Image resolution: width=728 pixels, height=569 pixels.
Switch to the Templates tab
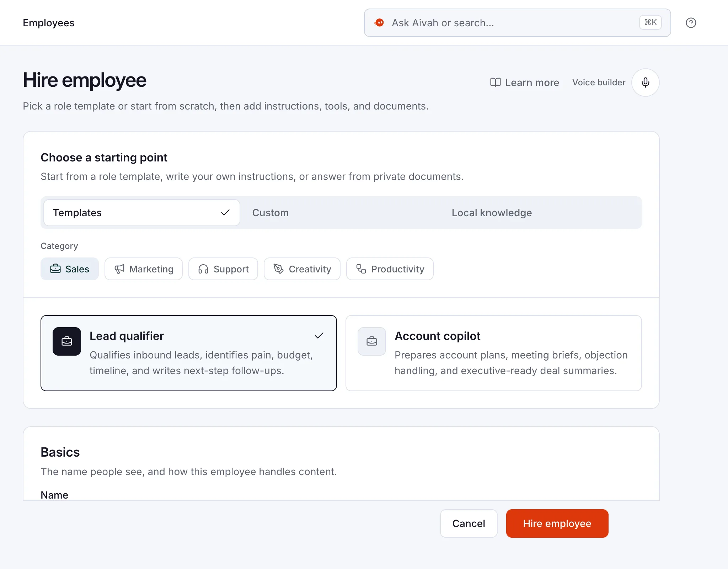click(x=142, y=213)
